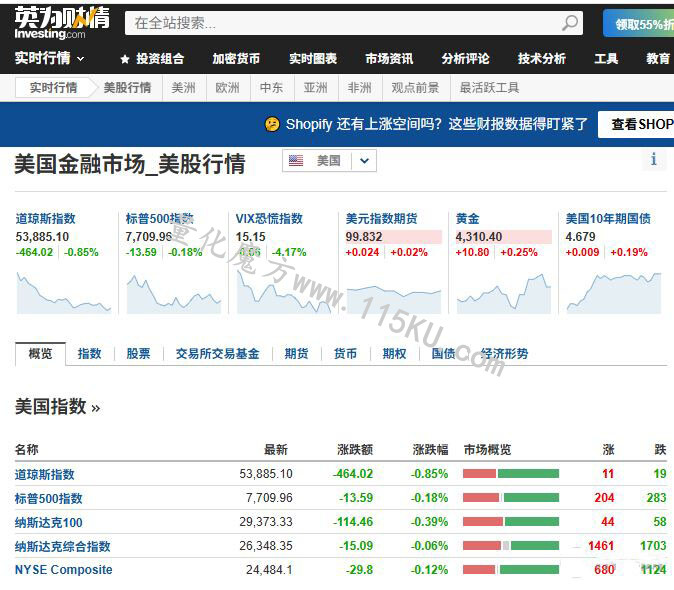Open the 市场资讯 menu
The image size is (674, 590).
tap(389, 58)
